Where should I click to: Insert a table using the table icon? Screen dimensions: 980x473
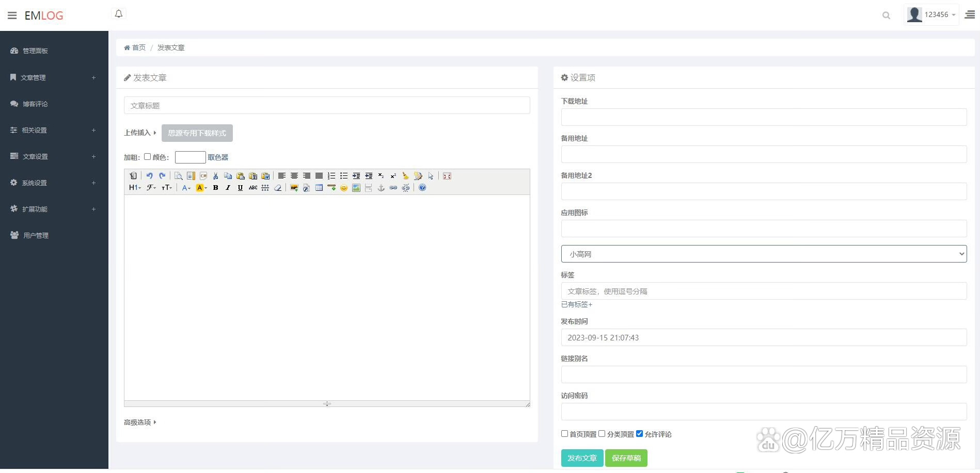click(319, 188)
